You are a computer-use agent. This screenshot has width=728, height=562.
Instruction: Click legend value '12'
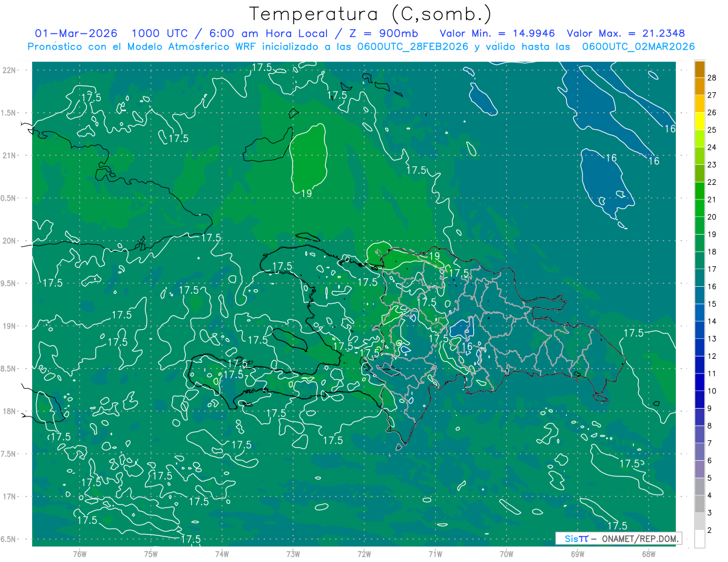click(x=712, y=356)
